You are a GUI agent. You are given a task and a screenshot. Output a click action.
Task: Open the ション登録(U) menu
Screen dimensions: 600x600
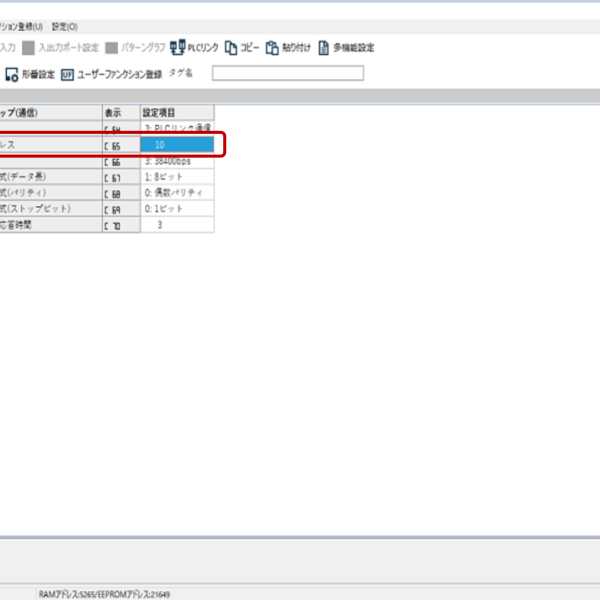tap(22, 26)
